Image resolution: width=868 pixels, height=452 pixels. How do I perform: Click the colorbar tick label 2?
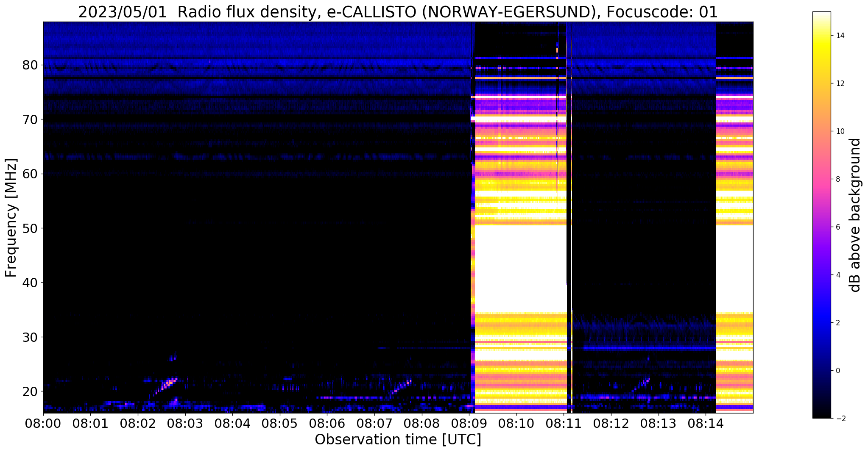click(838, 323)
